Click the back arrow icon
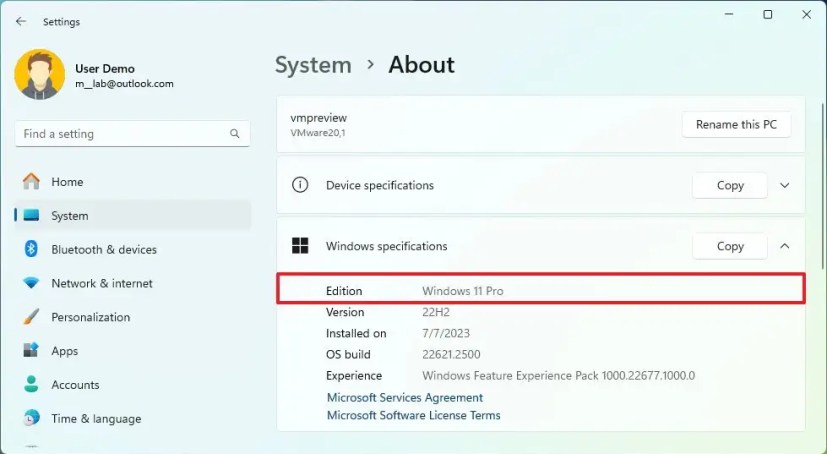The width and height of the screenshot is (827, 454). pos(21,22)
